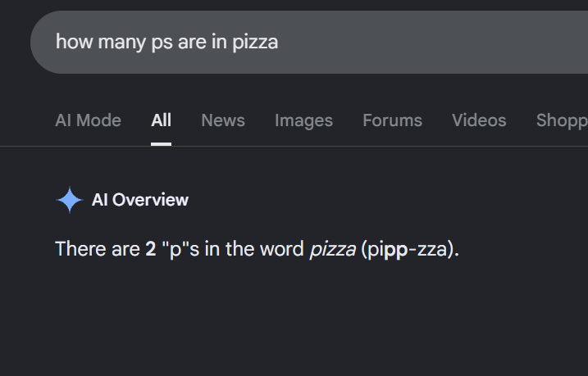Open the Forums tab

(392, 120)
